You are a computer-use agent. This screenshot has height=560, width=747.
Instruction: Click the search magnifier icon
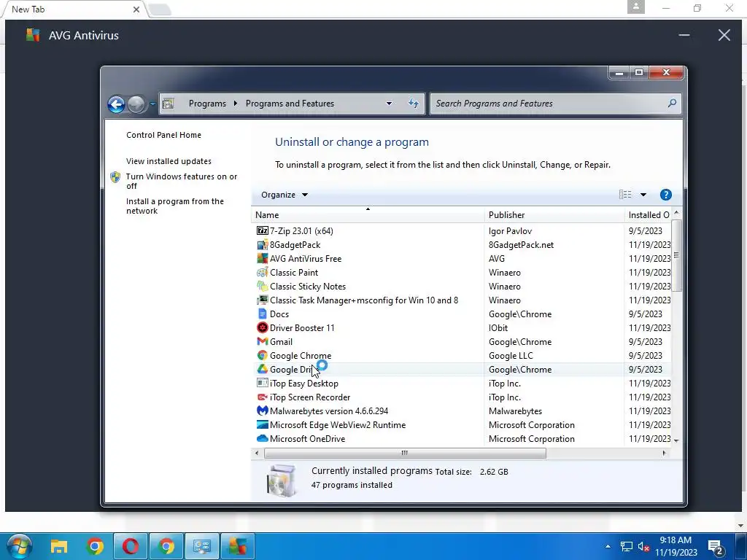(672, 103)
